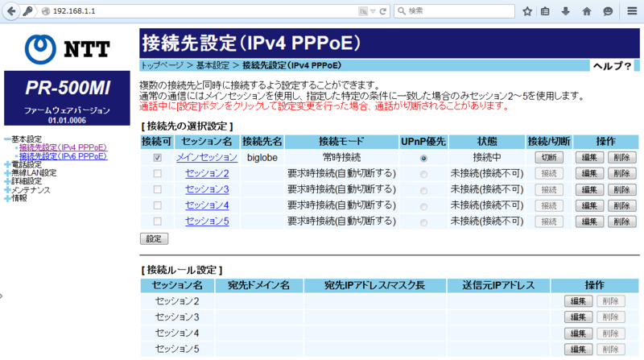Click the 常時接続 mode cell
The height and width of the screenshot is (360, 644).
pyautogui.click(x=341, y=158)
